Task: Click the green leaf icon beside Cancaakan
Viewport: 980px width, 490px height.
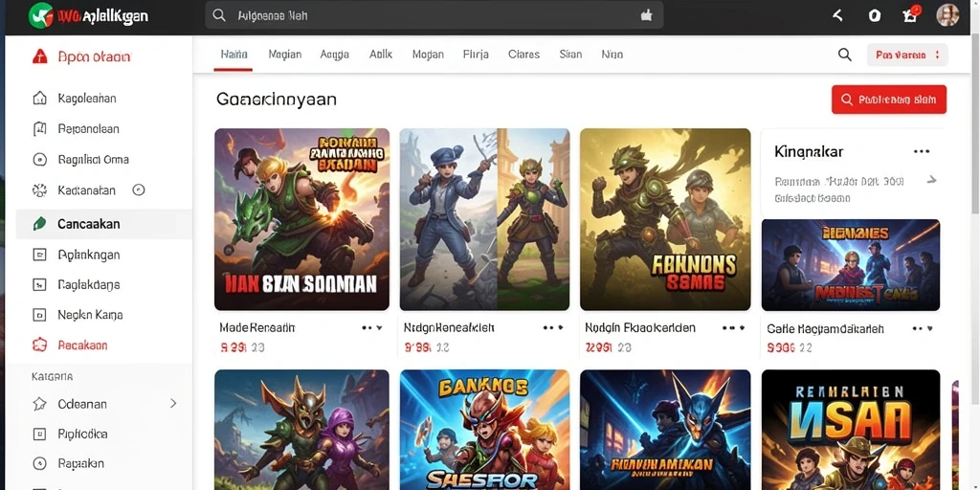Action: (x=39, y=224)
